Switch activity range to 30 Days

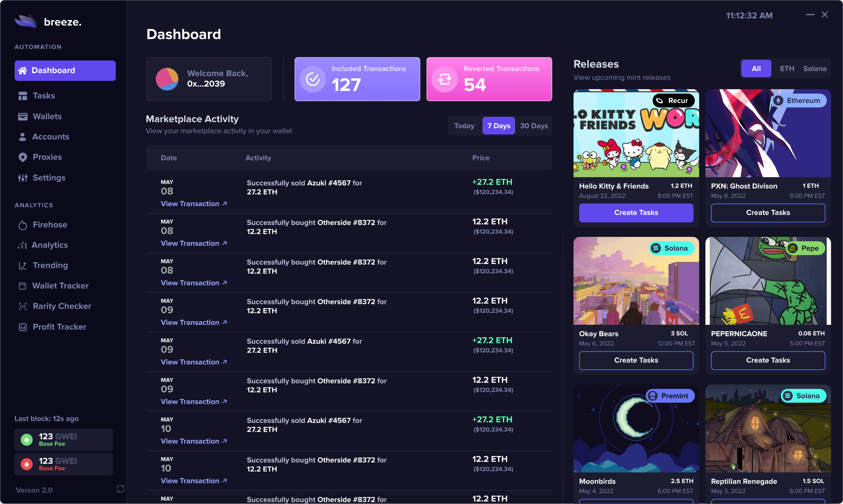coord(533,126)
